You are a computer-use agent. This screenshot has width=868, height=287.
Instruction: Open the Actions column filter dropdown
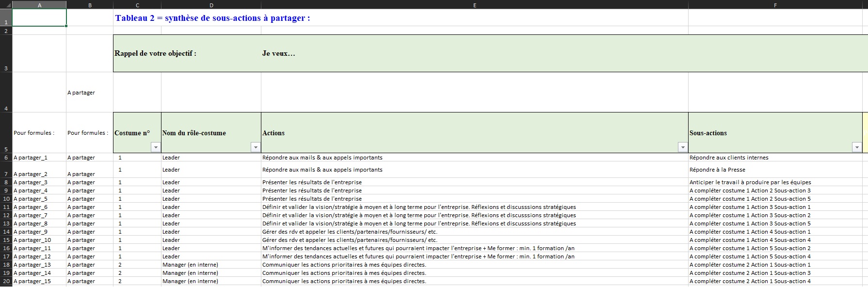click(x=683, y=147)
